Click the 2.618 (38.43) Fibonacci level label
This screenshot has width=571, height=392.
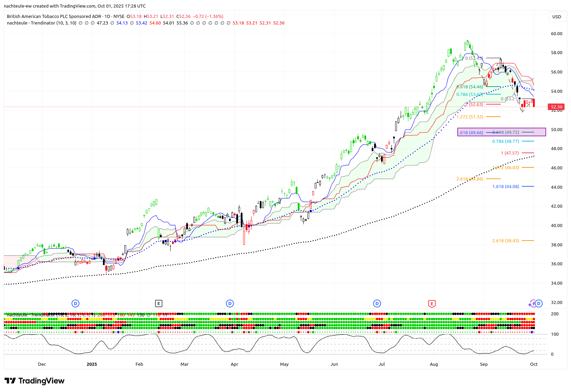tap(505, 241)
